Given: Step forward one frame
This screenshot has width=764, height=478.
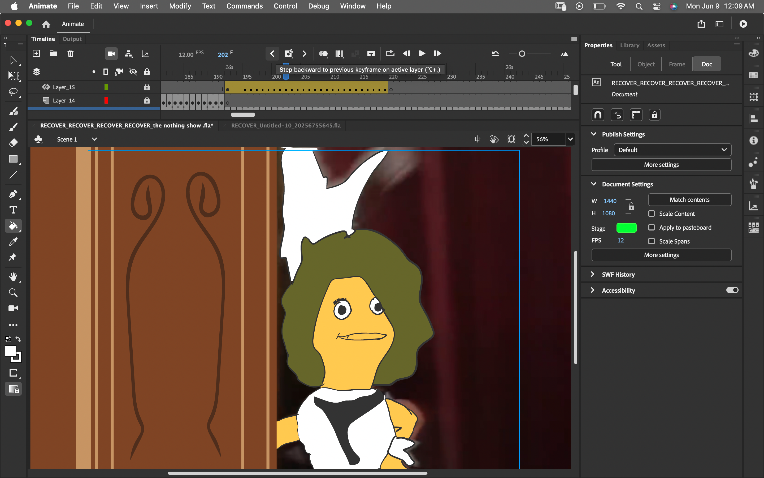Looking at the screenshot, I should [438, 54].
